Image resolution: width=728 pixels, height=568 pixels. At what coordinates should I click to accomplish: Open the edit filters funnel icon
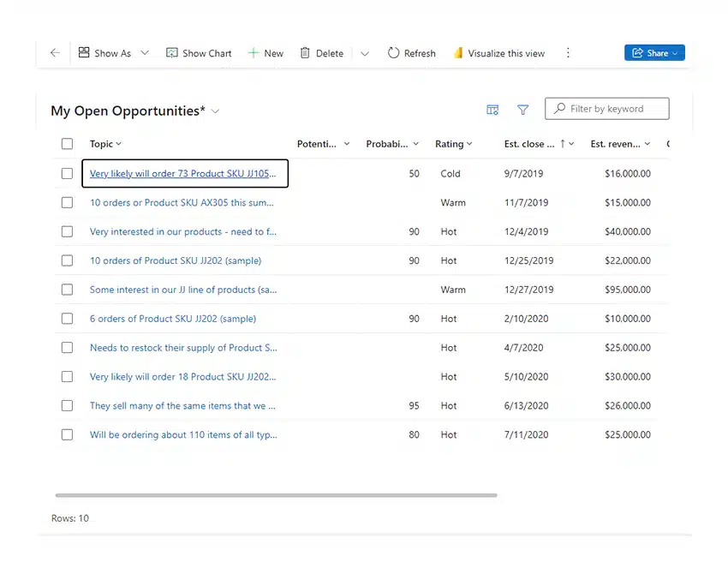(522, 110)
